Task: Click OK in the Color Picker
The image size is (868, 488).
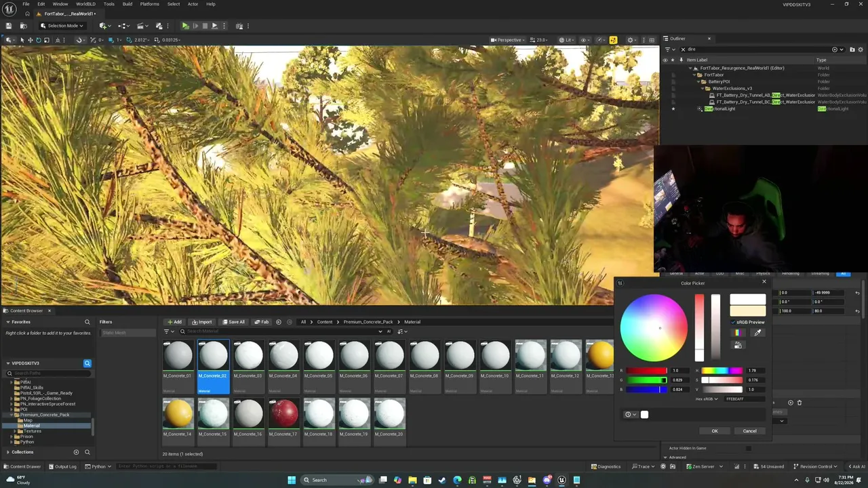Action: pos(715,431)
